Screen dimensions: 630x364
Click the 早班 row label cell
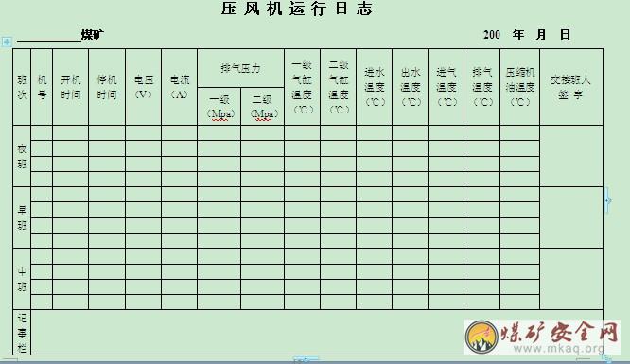click(22, 217)
